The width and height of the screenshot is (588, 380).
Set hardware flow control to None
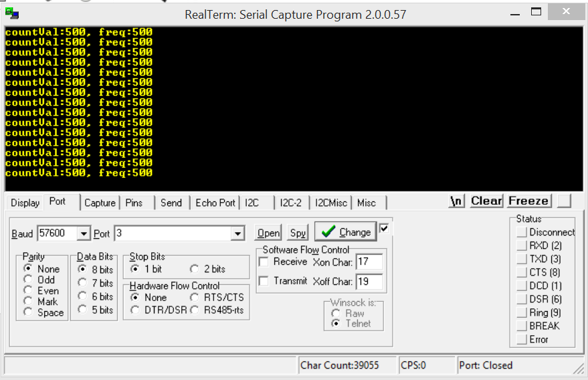(149, 298)
